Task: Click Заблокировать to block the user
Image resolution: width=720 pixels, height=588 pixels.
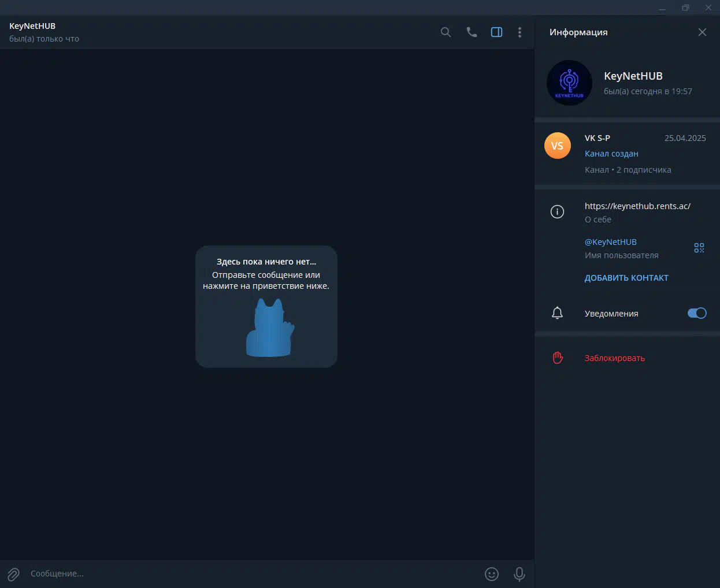Action: pyautogui.click(x=615, y=358)
